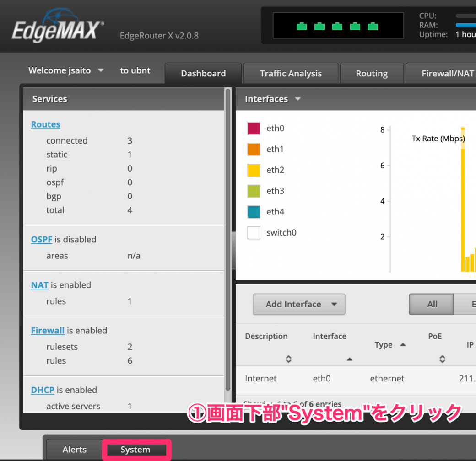Click the first green port status icon
This screenshot has height=461, width=476.
click(x=301, y=27)
